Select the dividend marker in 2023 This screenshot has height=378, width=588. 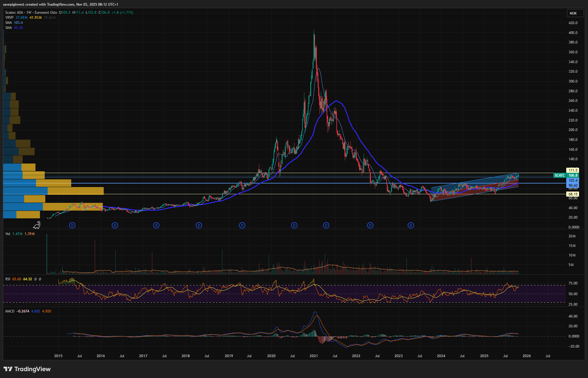[411, 225]
